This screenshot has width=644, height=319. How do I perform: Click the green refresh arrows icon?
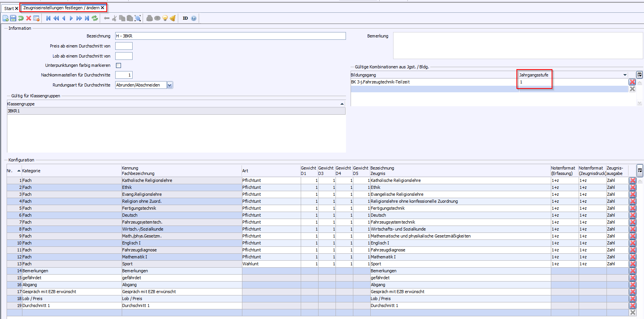click(95, 18)
